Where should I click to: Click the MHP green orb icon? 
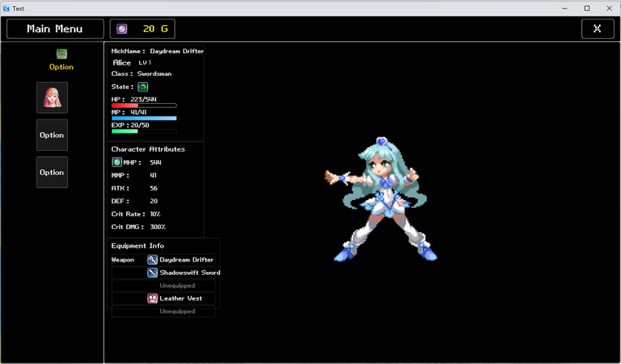[x=117, y=162]
